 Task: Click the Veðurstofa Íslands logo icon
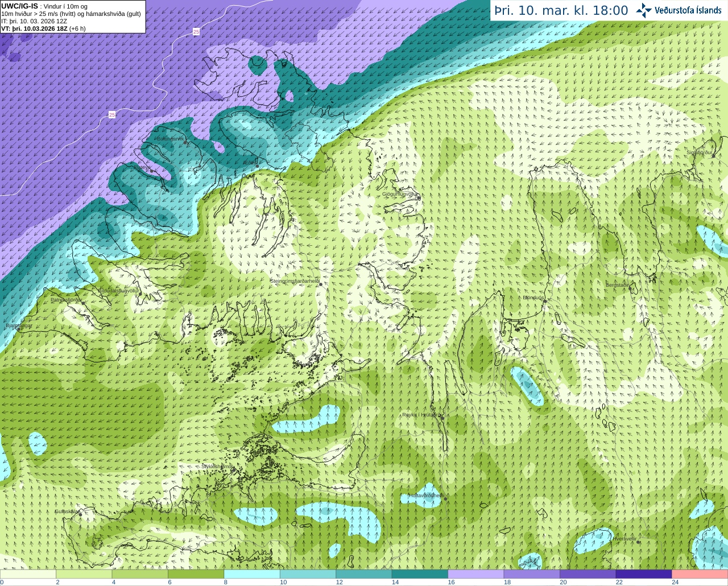[644, 10]
